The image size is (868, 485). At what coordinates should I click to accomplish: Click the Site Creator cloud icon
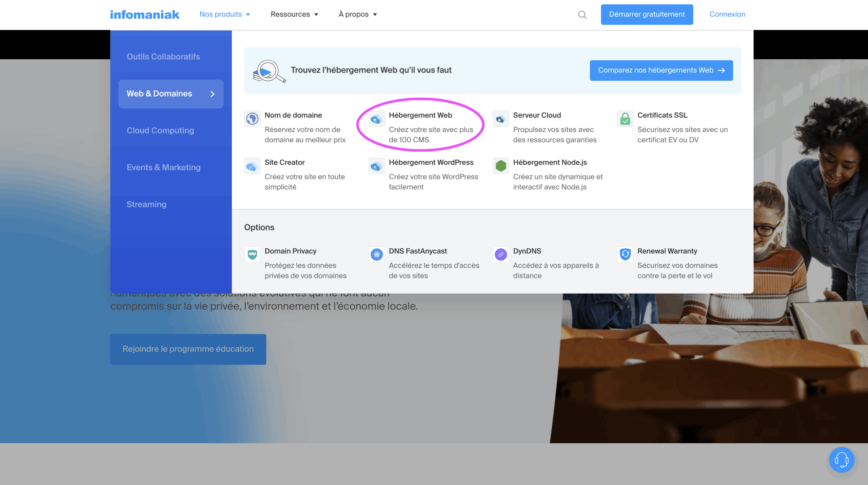[252, 166]
